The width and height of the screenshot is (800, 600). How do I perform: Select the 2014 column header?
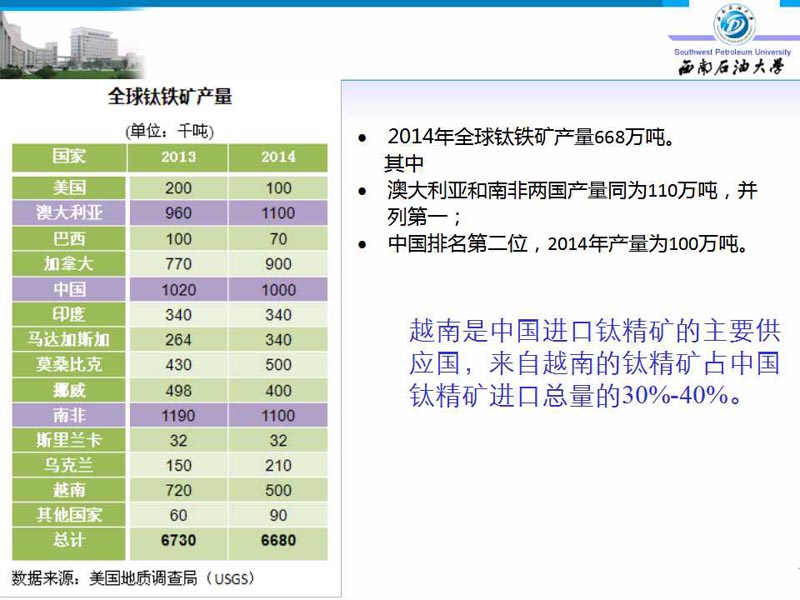278,157
